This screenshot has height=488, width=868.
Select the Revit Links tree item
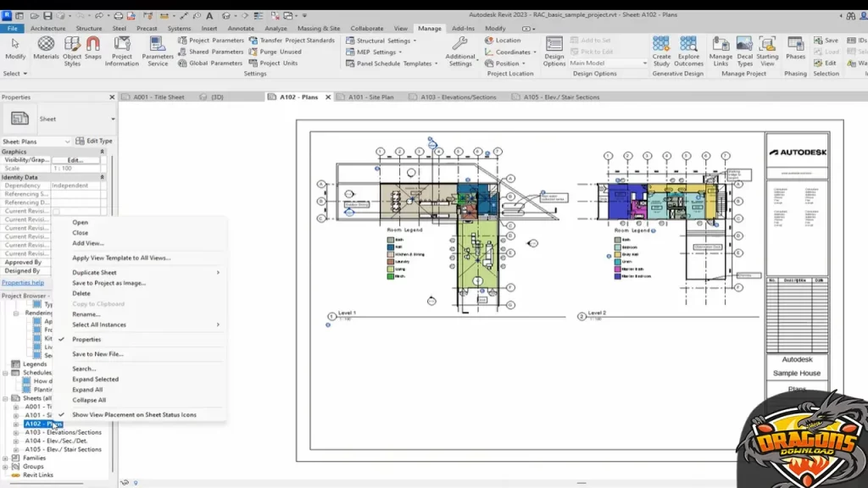click(x=37, y=474)
